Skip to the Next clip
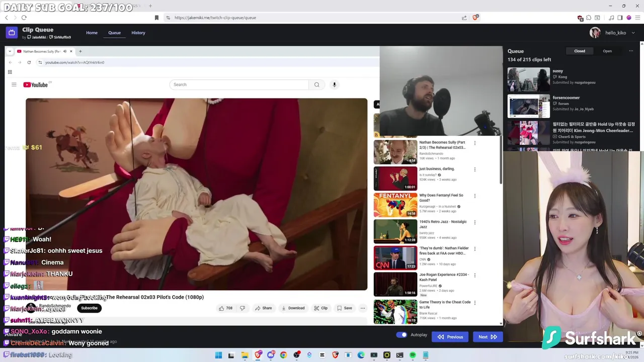 pos(488,337)
